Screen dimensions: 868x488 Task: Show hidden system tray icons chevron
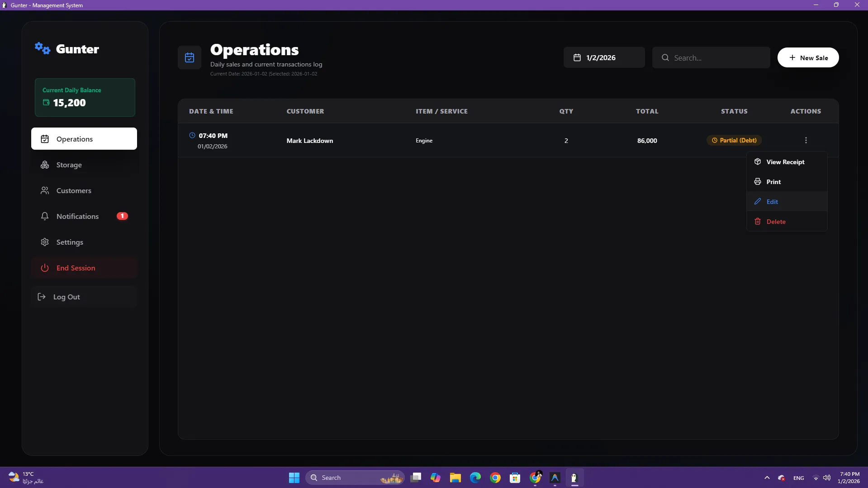767,478
